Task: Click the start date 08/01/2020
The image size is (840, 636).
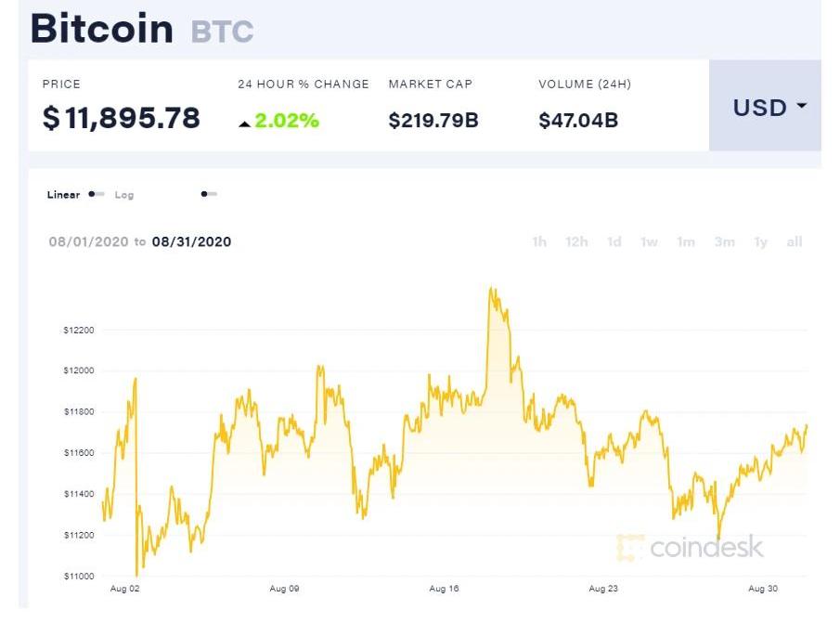Action: 89,242
